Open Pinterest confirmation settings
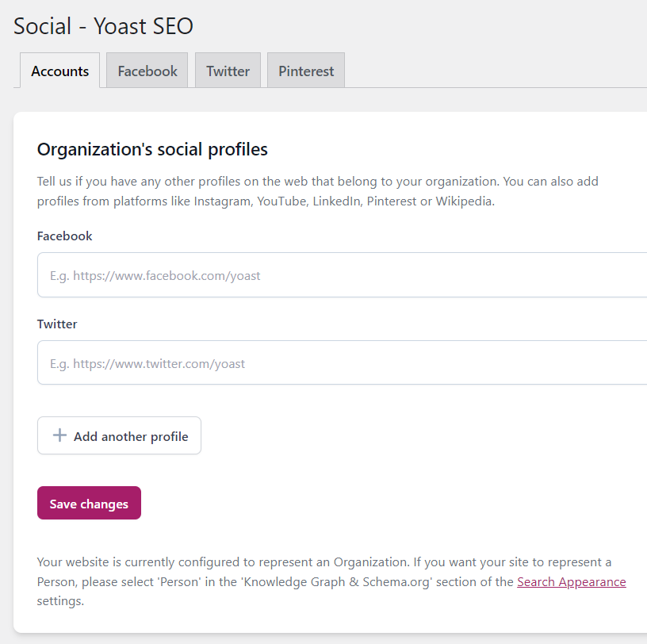 (x=305, y=70)
